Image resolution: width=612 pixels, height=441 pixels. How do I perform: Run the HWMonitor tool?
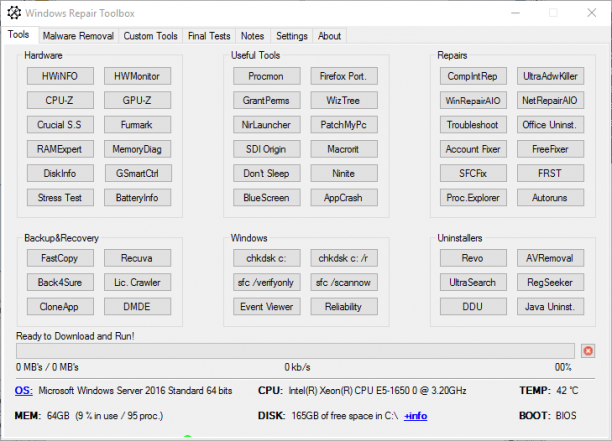pos(137,76)
